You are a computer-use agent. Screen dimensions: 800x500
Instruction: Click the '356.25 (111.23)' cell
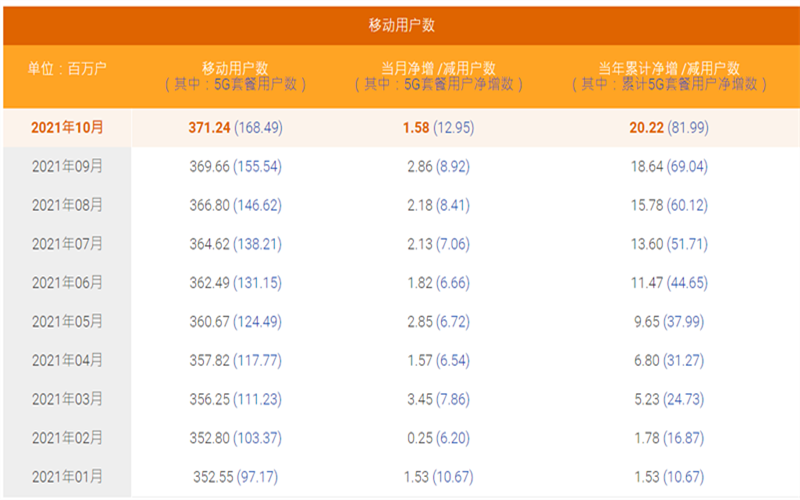[236, 399]
